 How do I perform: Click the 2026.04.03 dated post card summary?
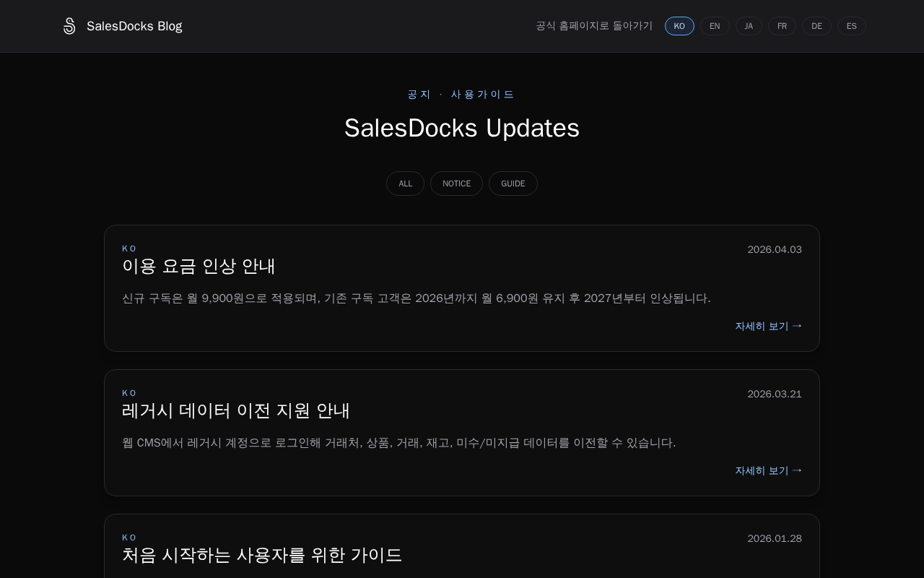(416, 298)
